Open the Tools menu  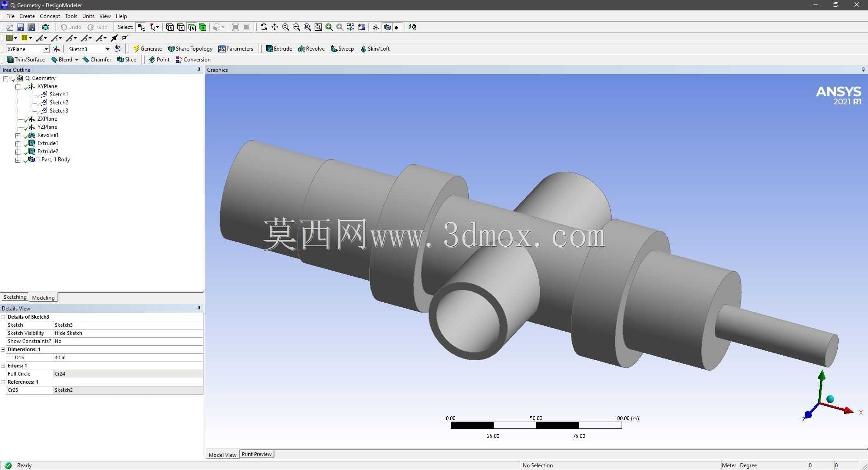(x=71, y=16)
